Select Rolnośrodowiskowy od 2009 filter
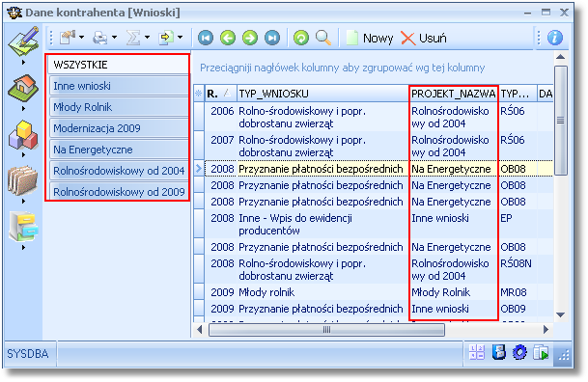The height and width of the screenshot is (382, 588). coord(119,192)
